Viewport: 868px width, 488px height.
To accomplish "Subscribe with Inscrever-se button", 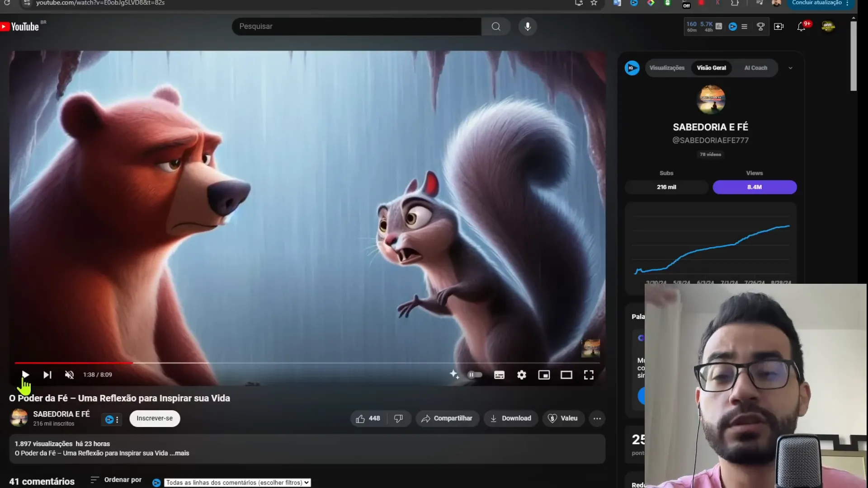I will [x=155, y=418].
